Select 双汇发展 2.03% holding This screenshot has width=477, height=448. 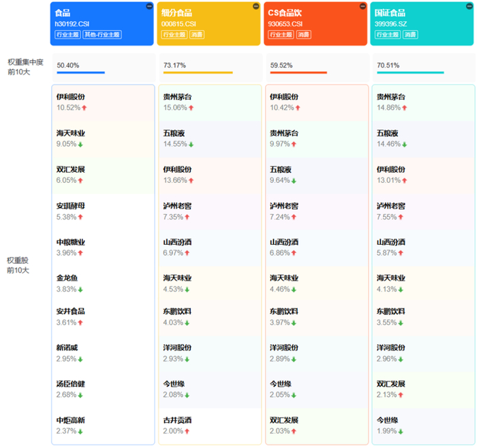point(317,426)
